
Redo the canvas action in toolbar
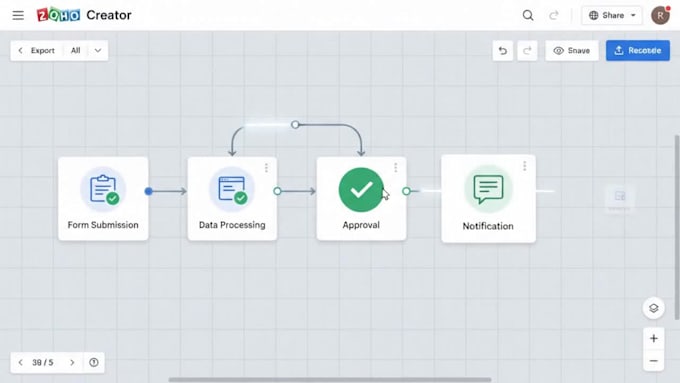(527, 51)
